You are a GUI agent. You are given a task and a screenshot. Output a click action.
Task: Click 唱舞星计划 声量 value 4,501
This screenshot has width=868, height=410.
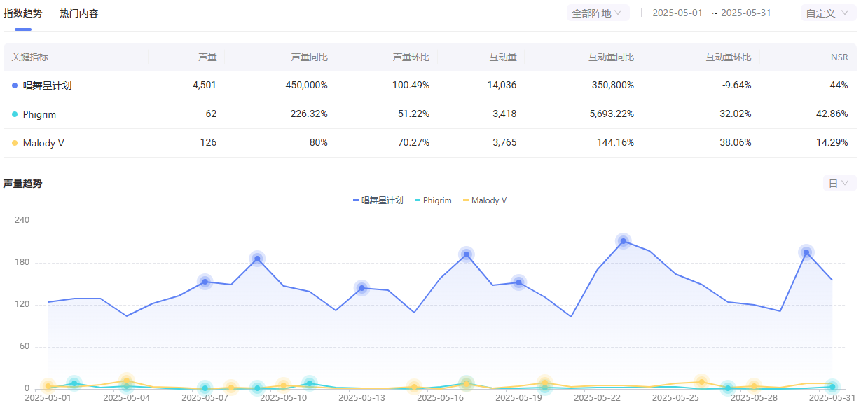click(205, 85)
